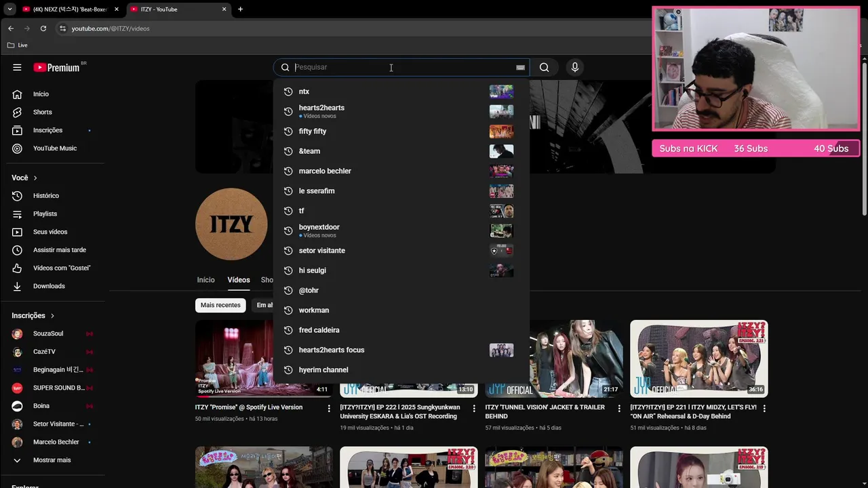
Task: Close the NEXZ Beat-Boxer tab
Action: coord(117,9)
